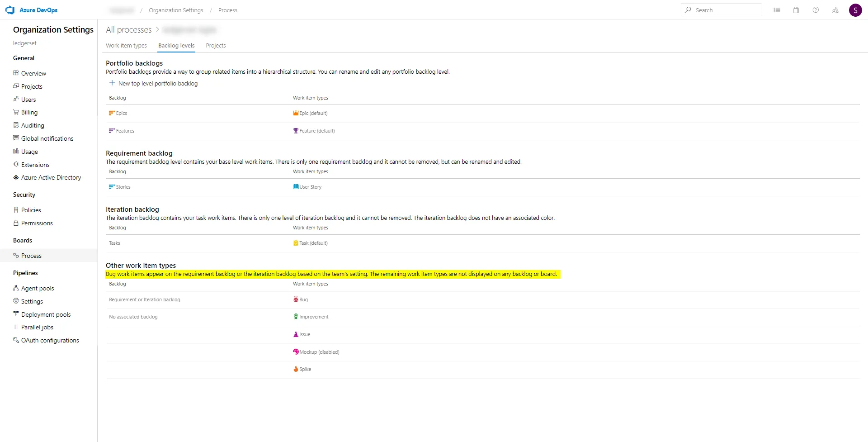
Task: Open Global notifications settings
Action: coord(47,138)
